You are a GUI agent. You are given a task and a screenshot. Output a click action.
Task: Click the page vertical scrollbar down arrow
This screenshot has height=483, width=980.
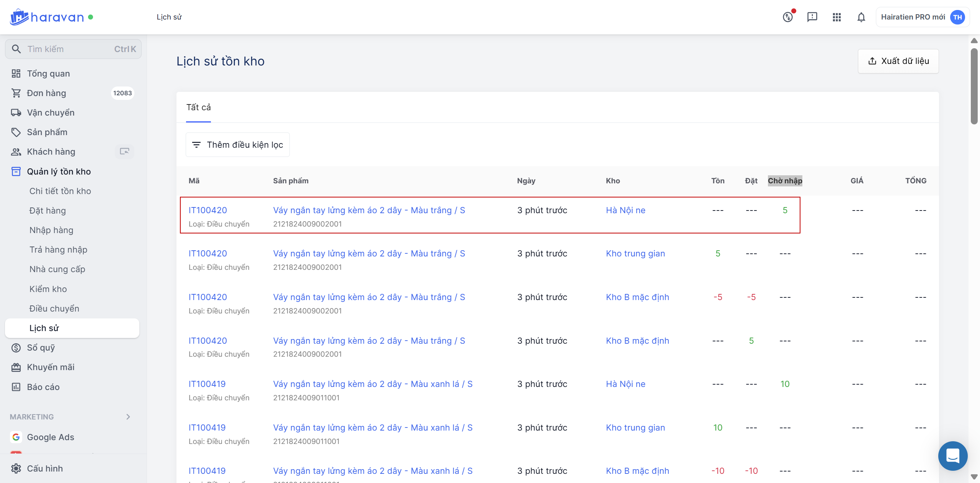coord(974,477)
